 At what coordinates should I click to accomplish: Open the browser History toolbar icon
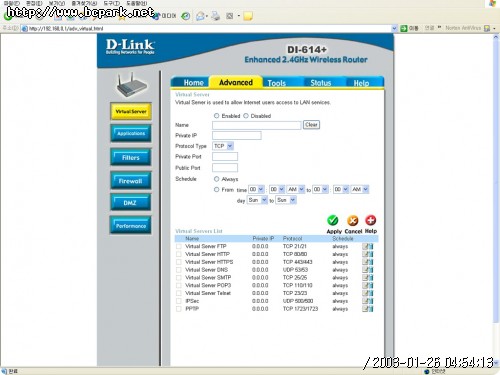point(186,16)
